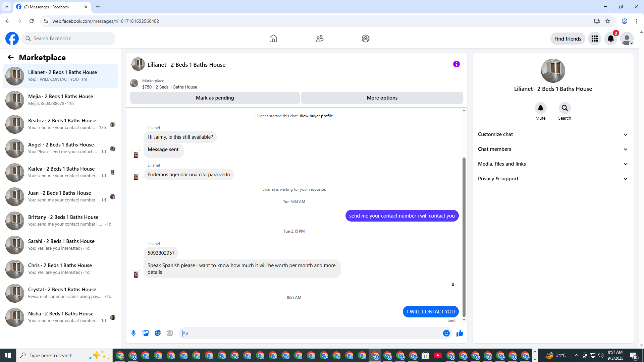Expand the Privacy & support section
The width and height of the screenshot is (644, 362).
553,179
